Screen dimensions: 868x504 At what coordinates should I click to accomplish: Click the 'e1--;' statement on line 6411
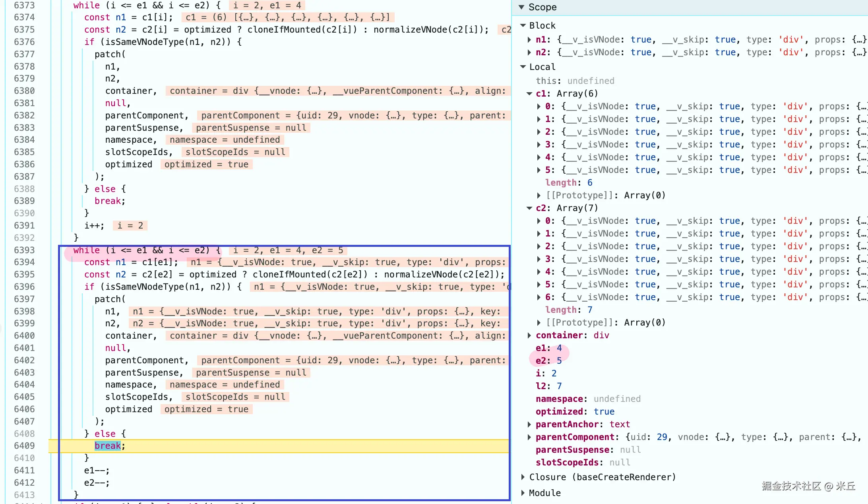point(97,471)
